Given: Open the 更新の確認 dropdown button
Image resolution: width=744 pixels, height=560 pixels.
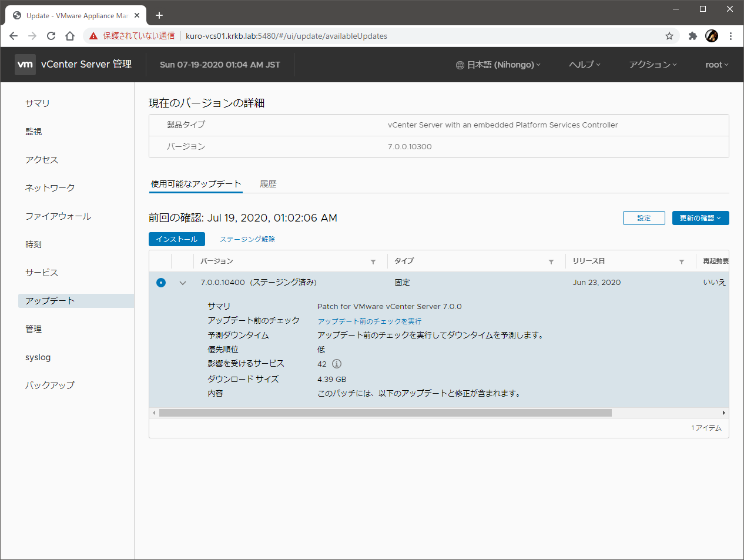Looking at the screenshot, I should 700,218.
